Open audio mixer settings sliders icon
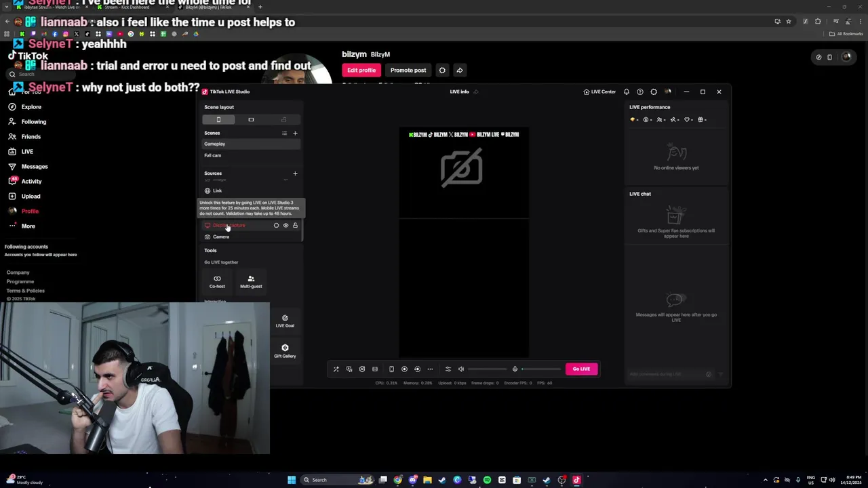This screenshot has width=868, height=488. point(448,369)
